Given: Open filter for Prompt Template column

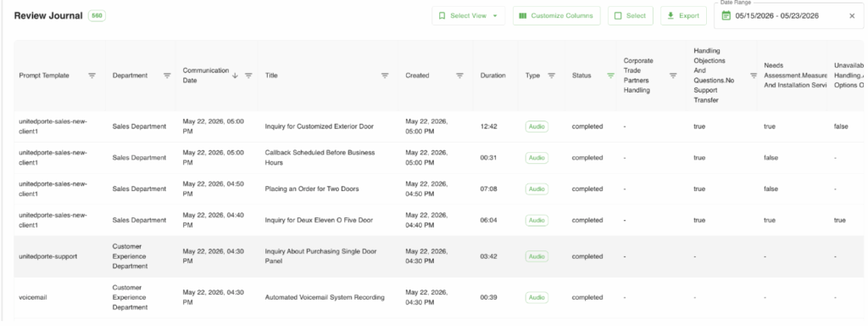Looking at the screenshot, I should click(x=92, y=76).
